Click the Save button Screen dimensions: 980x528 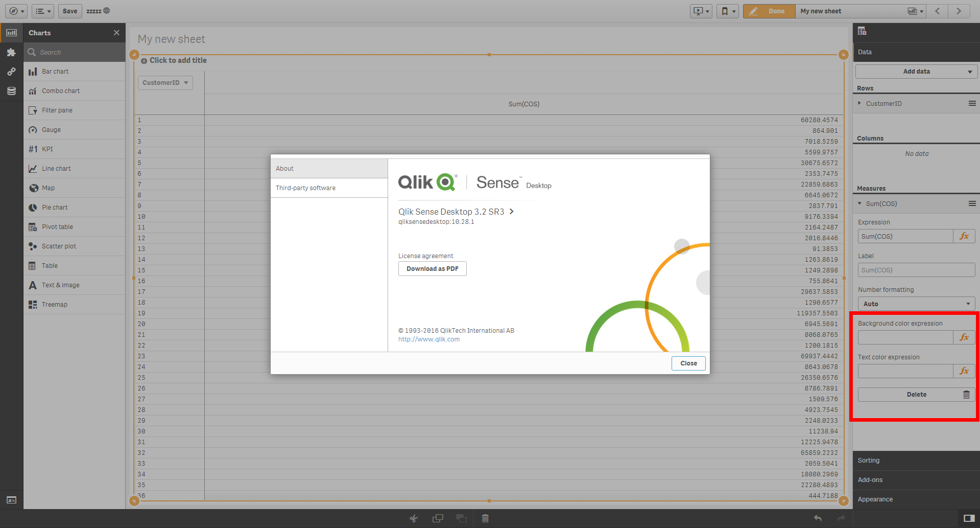[x=70, y=11]
